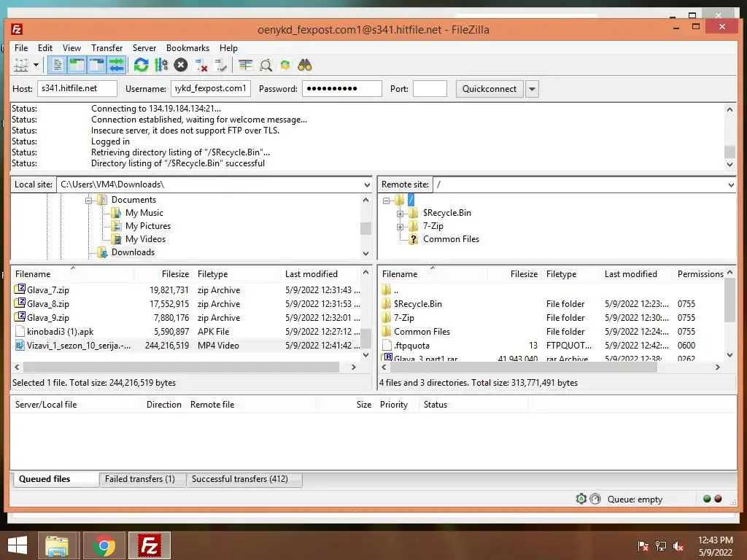Toggle transfer queue display
Viewport: 747px width, 560px height.
click(116, 65)
